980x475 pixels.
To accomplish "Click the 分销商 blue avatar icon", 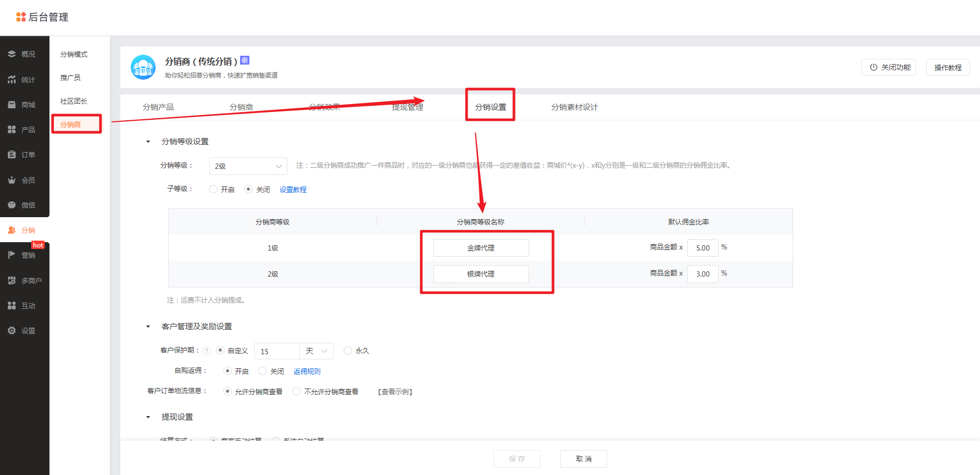I will click(143, 67).
